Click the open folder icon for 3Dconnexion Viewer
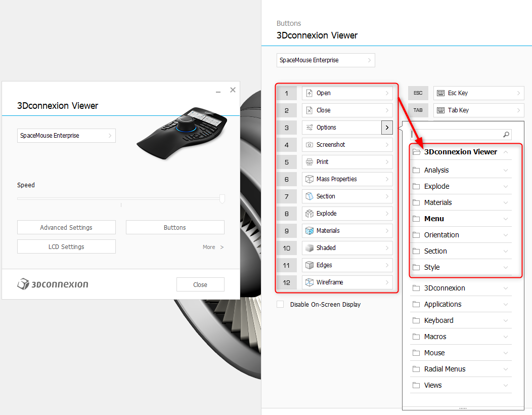 pos(416,152)
